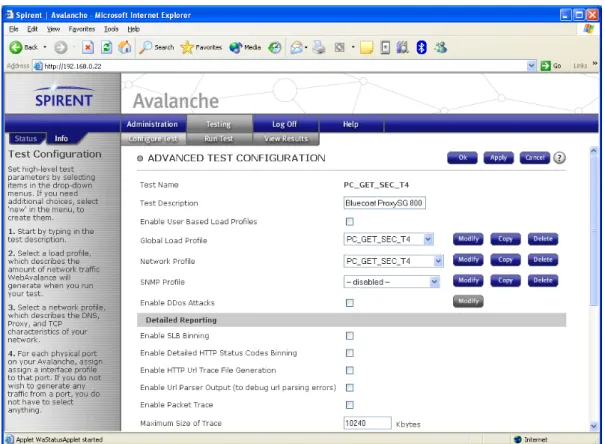Click the Spirent logo

click(63, 96)
